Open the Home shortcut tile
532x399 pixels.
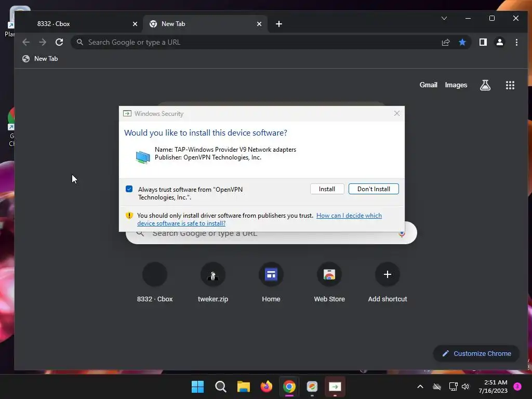[271, 283]
